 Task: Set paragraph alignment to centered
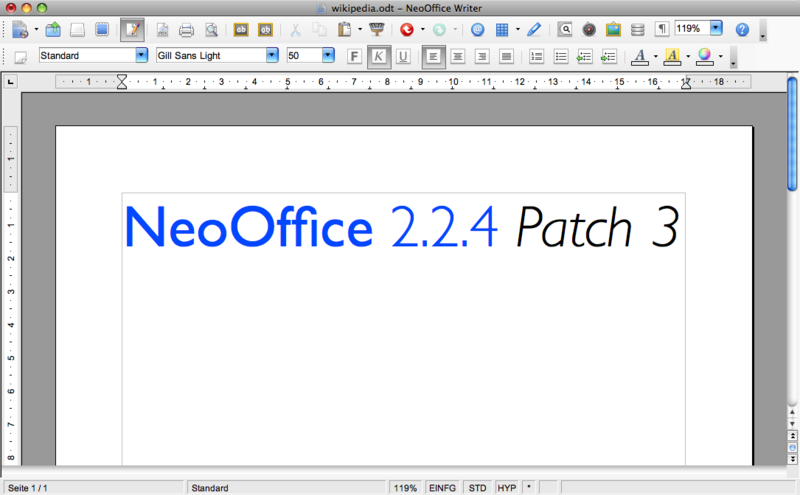pyautogui.click(x=458, y=56)
